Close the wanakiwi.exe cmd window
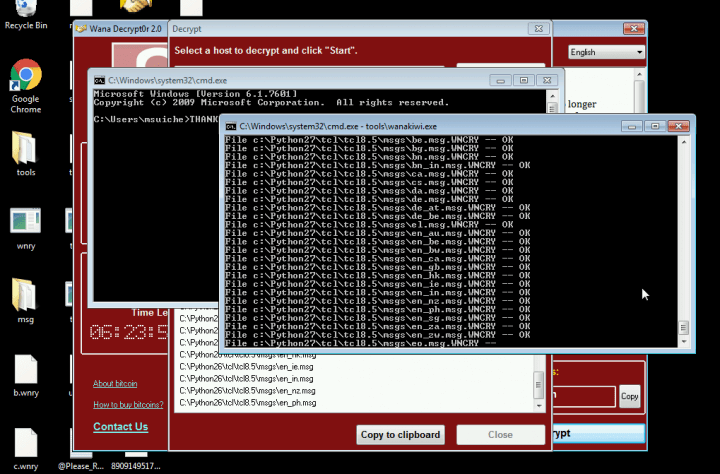This screenshot has height=474, width=720. 678,126
